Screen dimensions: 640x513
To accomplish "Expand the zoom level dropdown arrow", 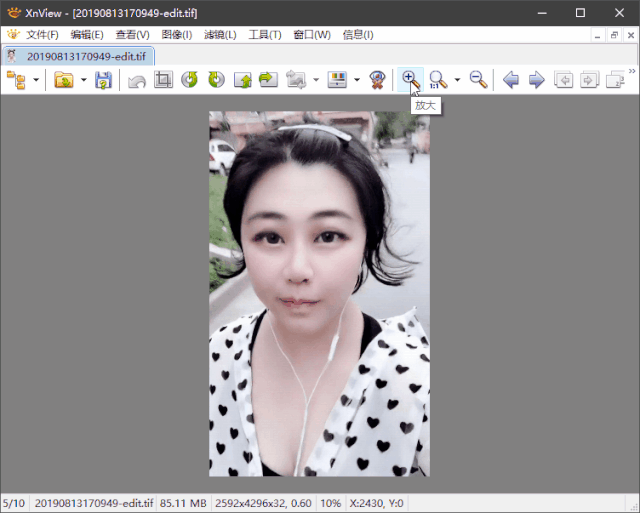I will 457,80.
